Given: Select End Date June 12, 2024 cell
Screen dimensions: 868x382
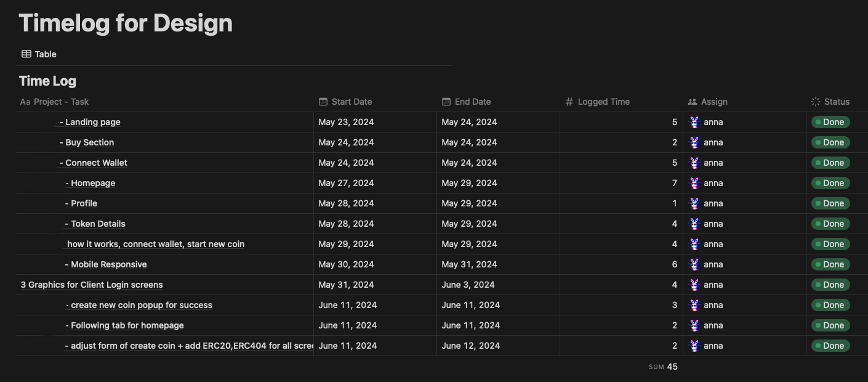Looking at the screenshot, I should [x=499, y=346].
